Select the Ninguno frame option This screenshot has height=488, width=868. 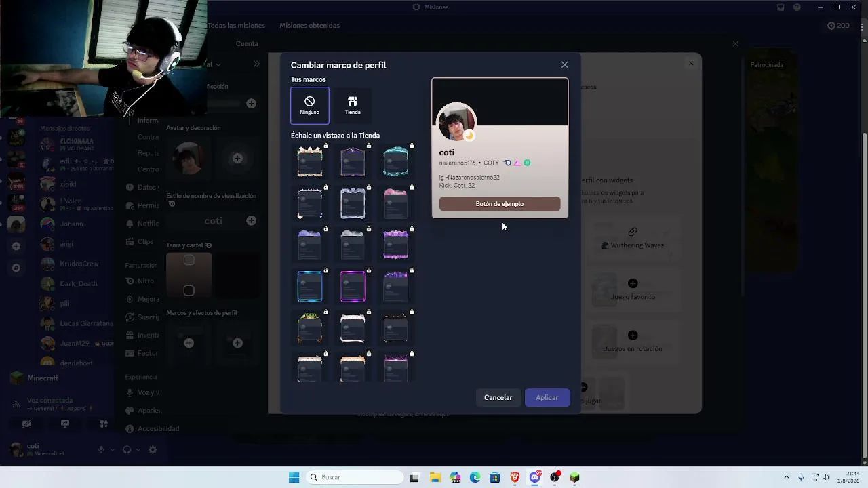(310, 106)
